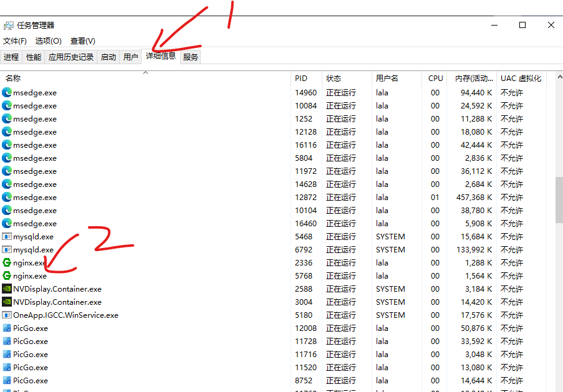Click mysqld.exe icon in PID 6792 row
This screenshot has height=392, width=563.
click(7, 249)
